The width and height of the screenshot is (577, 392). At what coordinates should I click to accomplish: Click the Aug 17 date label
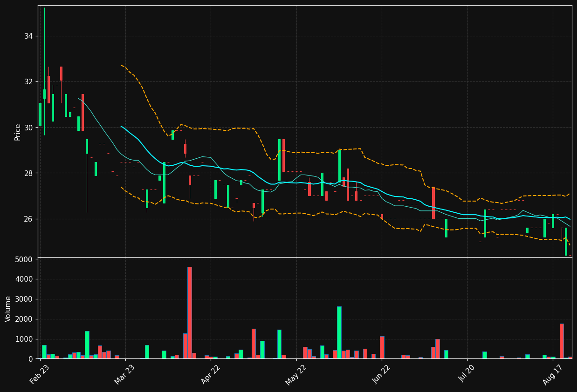coord(553,375)
